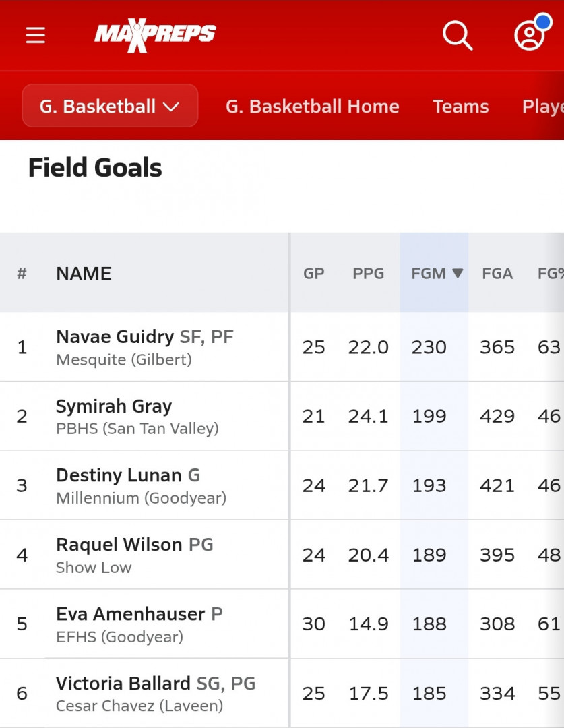This screenshot has width=564, height=728.
Task: Sort by the NAME column header
Action: click(x=84, y=274)
